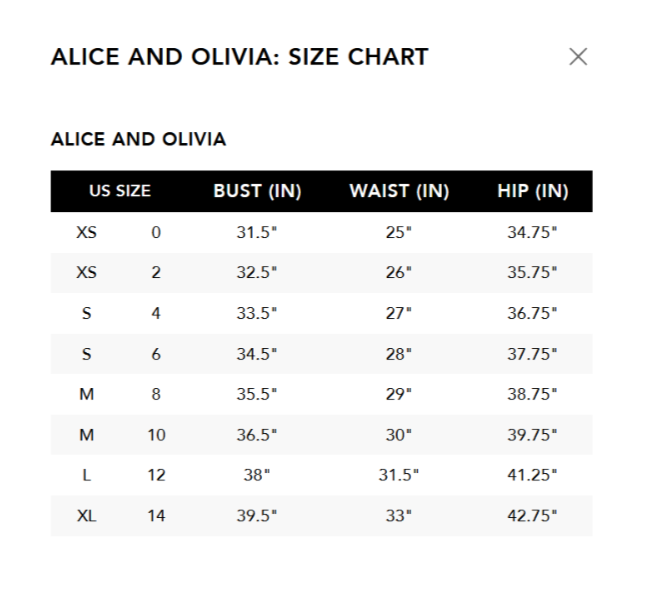This screenshot has height=615, width=646.
Task: Click the 36.5" bust measurement
Action: point(257,435)
